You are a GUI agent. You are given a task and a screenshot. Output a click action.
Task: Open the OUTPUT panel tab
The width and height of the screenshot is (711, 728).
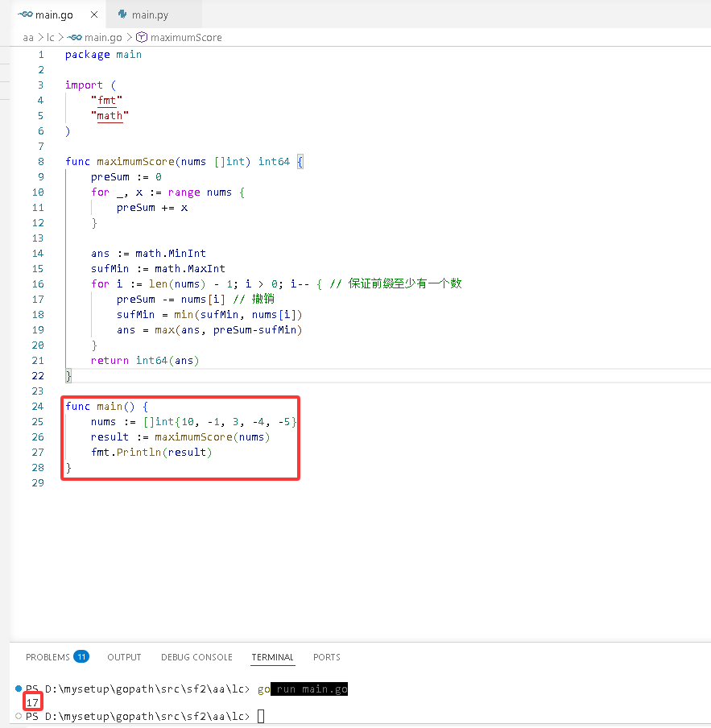124,657
